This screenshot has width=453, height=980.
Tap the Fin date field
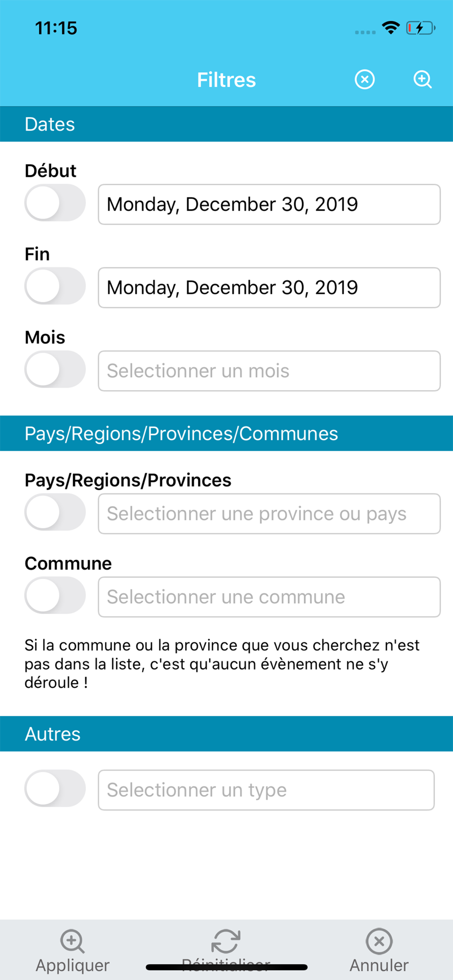[269, 288]
